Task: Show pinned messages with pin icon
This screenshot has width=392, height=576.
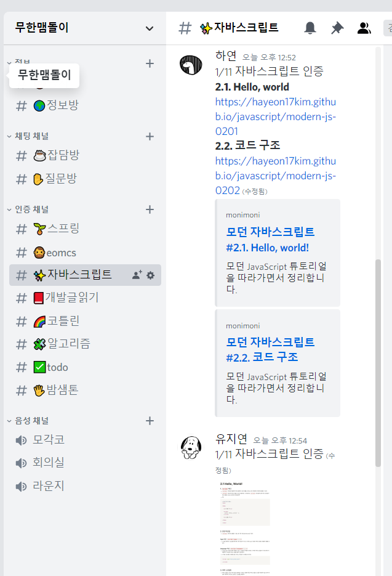Action: [x=337, y=28]
